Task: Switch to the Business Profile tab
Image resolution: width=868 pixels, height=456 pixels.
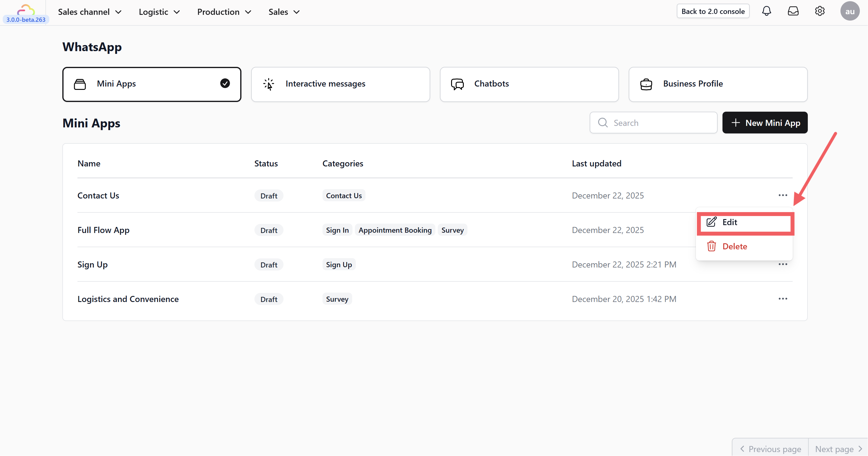Action: (718, 84)
